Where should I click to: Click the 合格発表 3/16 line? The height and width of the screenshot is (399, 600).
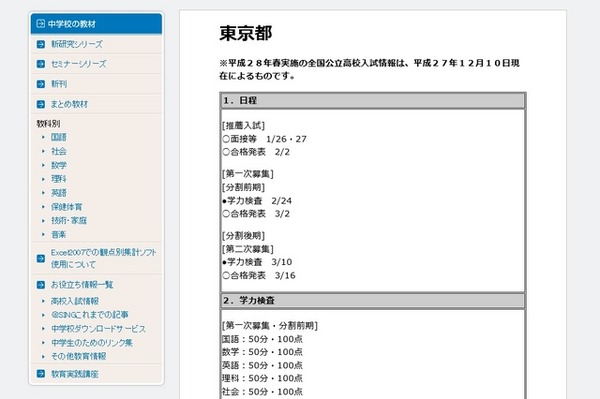pos(259,275)
